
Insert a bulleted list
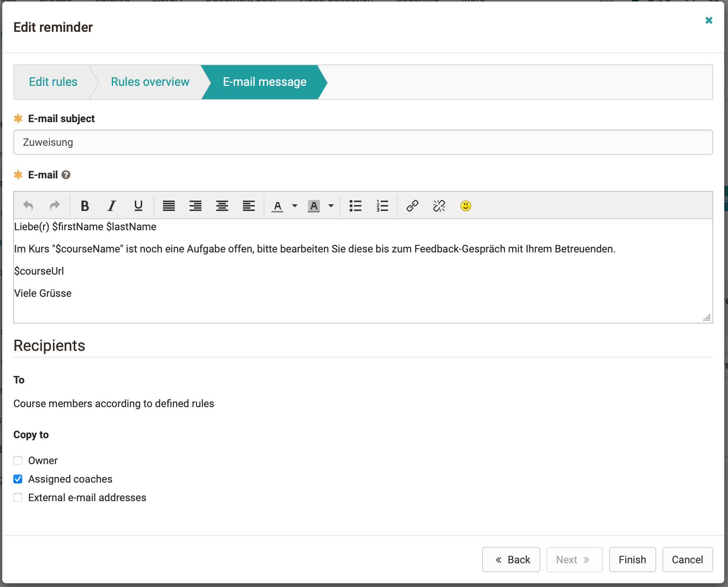click(x=355, y=206)
